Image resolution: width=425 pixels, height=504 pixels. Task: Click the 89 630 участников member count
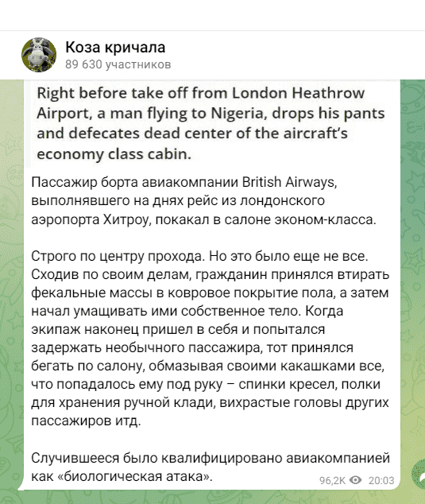point(118,64)
